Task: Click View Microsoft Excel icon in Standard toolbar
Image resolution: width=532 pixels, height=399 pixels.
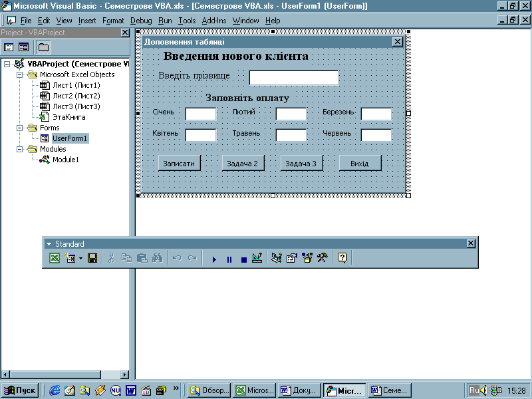Action: pos(55,258)
